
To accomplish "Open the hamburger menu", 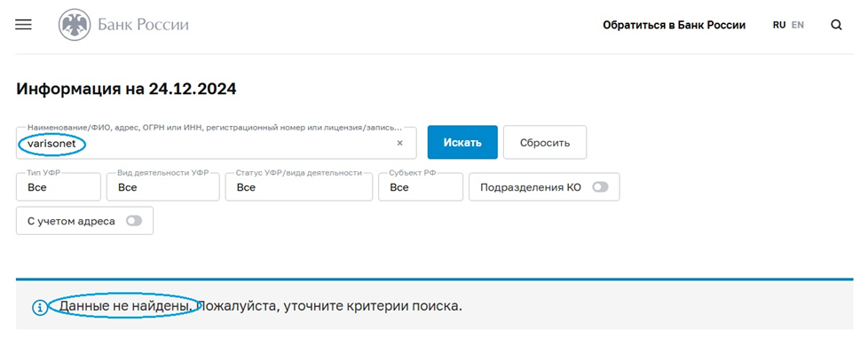I will click(23, 25).
